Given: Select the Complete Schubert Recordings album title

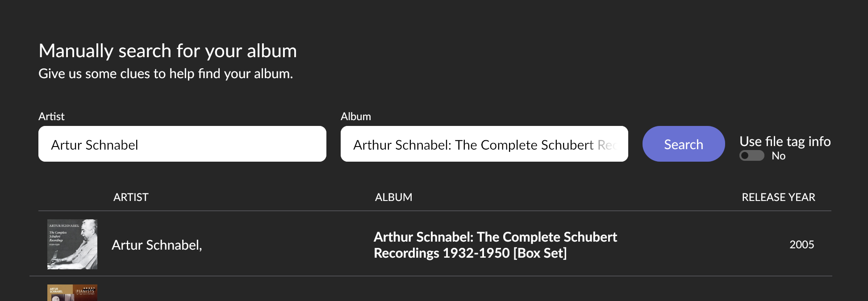Looking at the screenshot, I should click(495, 245).
